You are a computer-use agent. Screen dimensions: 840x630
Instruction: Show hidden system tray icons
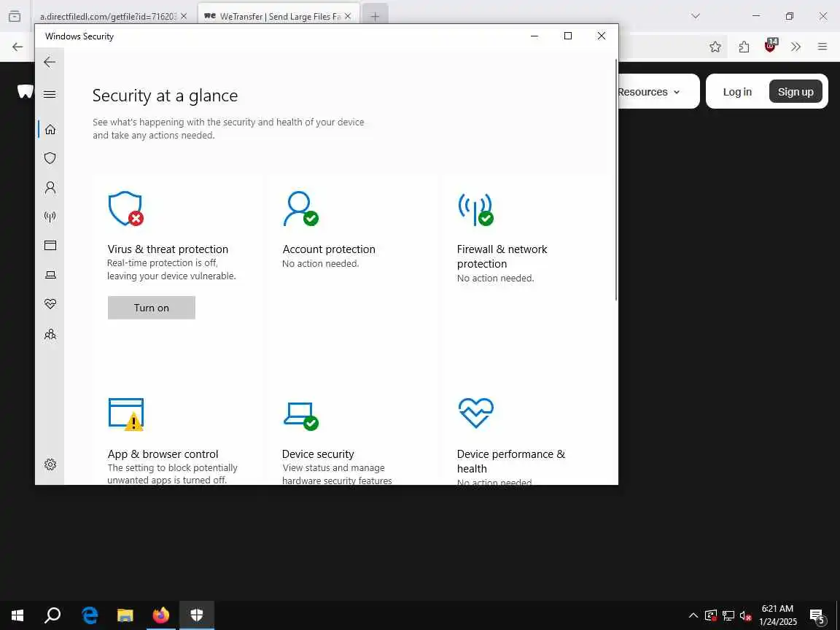click(693, 615)
